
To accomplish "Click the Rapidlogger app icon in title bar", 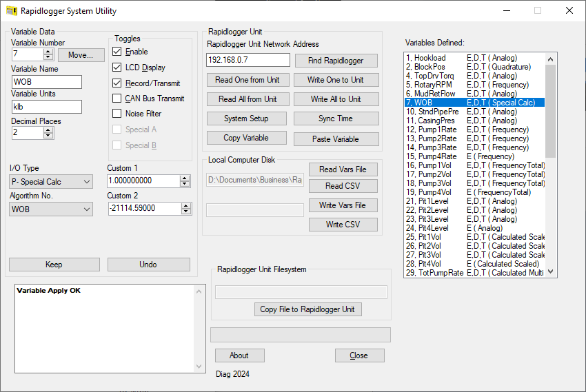I will coord(12,11).
